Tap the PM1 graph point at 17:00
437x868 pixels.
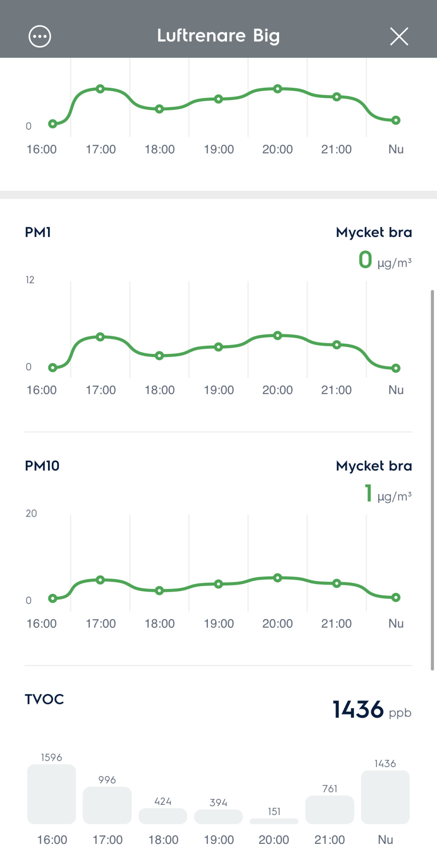(100, 337)
